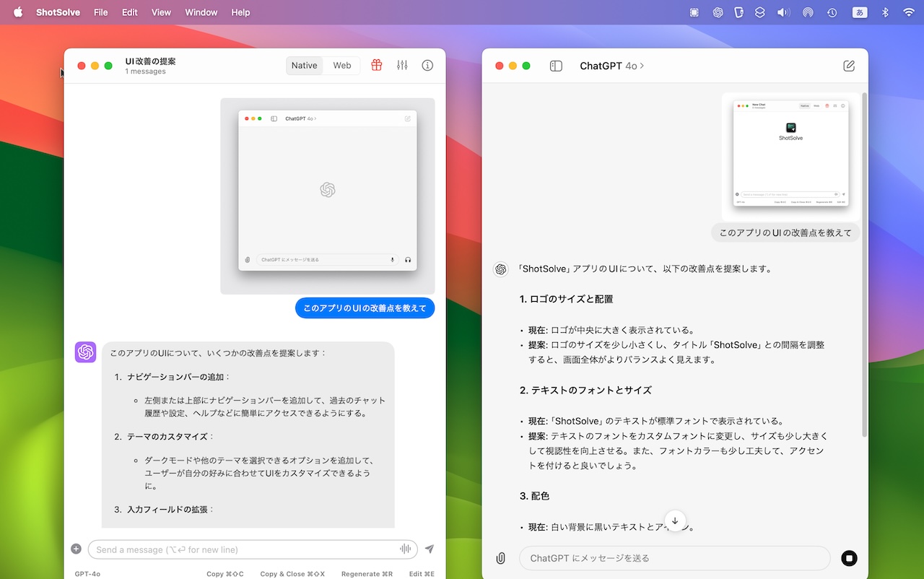Image resolution: width=924 pixels, height=579 pixels.
Task: Click the send arrow icon in ShotSolve
Action: [x=430, y=549]
